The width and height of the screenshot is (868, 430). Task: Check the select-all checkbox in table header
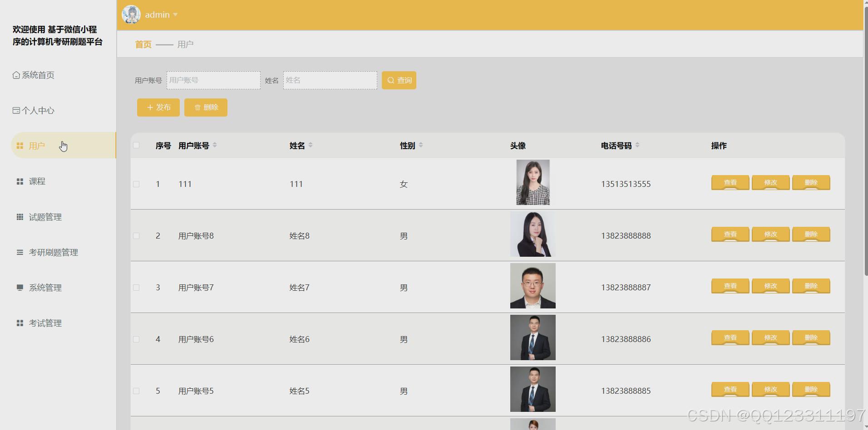[136, 144]
